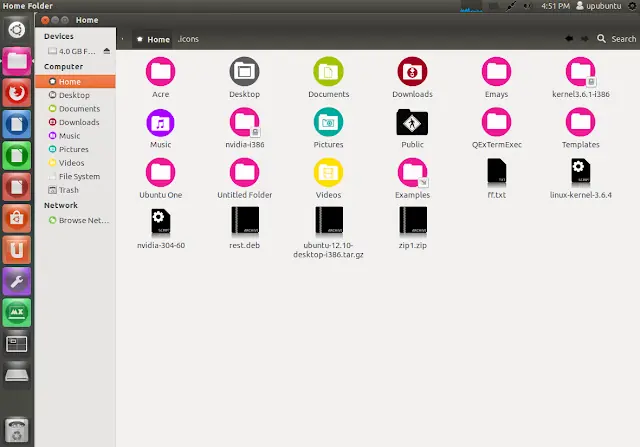Go forward with the toolbar arrow
640x447 pixels.
[x=584, y=39]
